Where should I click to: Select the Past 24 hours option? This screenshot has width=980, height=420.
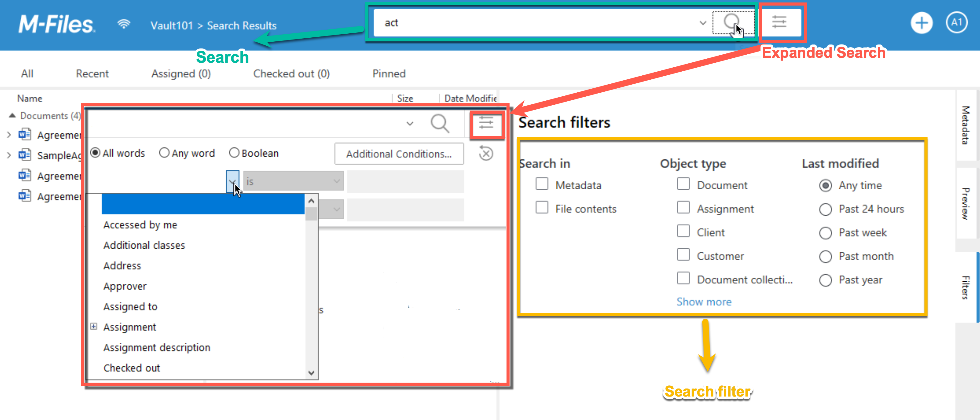click(x=825, y=209)
